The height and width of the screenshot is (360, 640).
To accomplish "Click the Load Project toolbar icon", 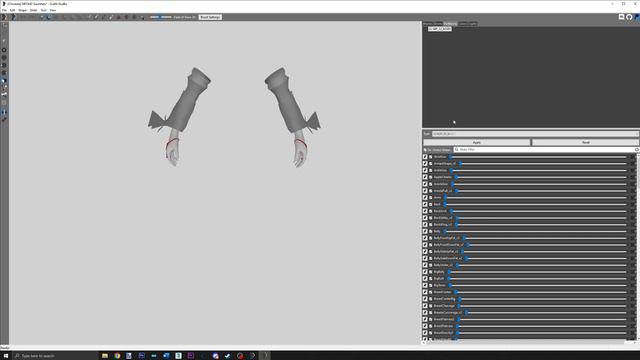I will coord(13,17).
